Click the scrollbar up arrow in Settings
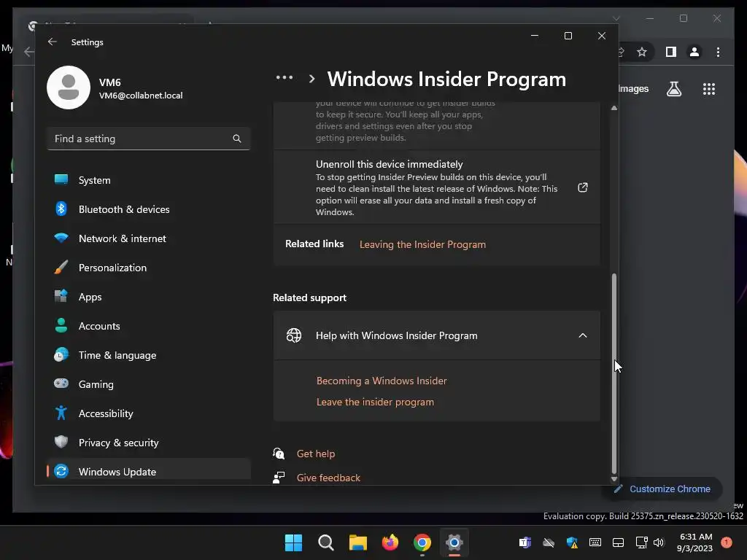 (x=614, y=108)
